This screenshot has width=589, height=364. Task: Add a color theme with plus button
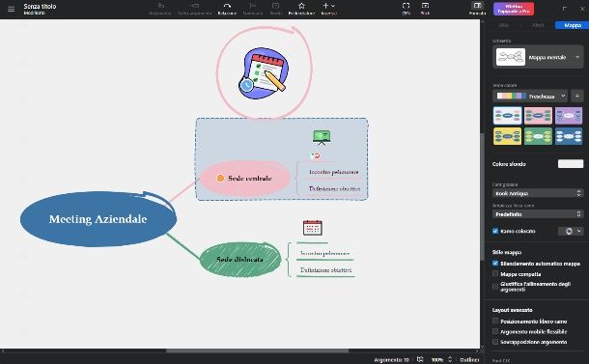(577, 97)
